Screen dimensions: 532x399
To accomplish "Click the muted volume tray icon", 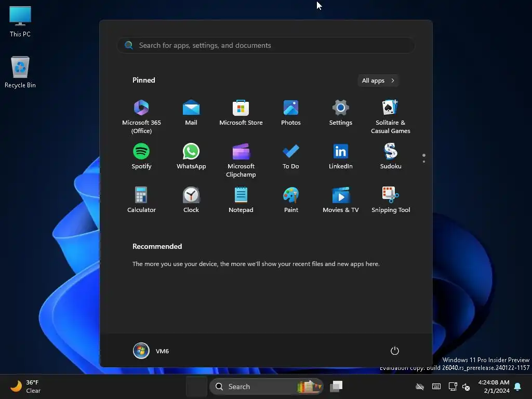I will [x=466, y=387].
